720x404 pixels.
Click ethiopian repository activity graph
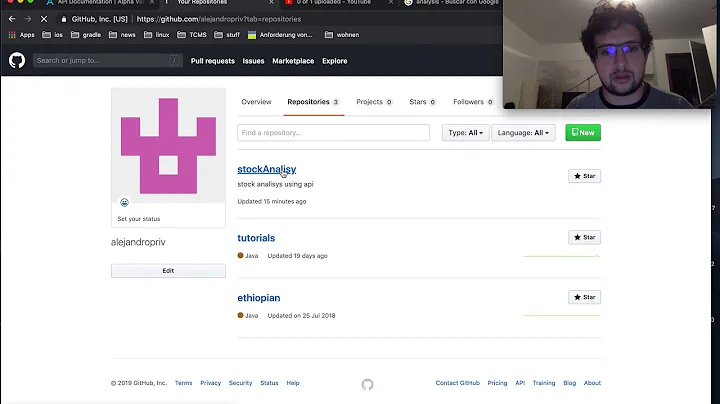(x=562, y=315)
